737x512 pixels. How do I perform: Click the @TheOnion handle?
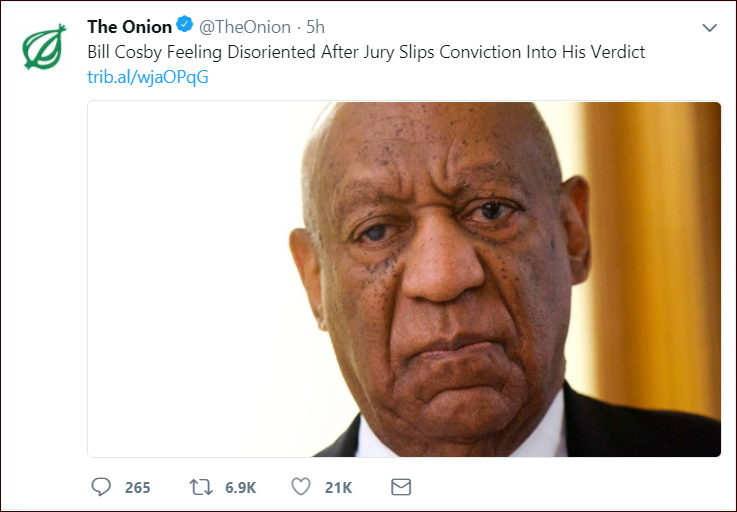coord(245,27)
